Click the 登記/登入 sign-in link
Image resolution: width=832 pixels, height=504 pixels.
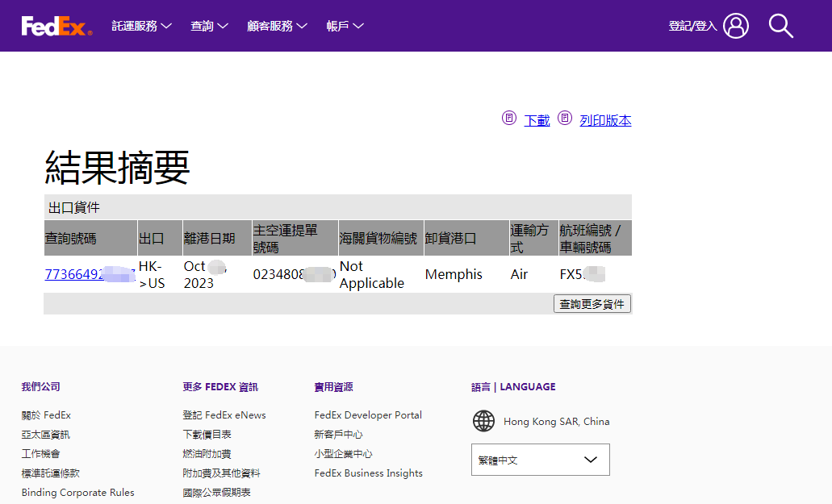[692, 26]
